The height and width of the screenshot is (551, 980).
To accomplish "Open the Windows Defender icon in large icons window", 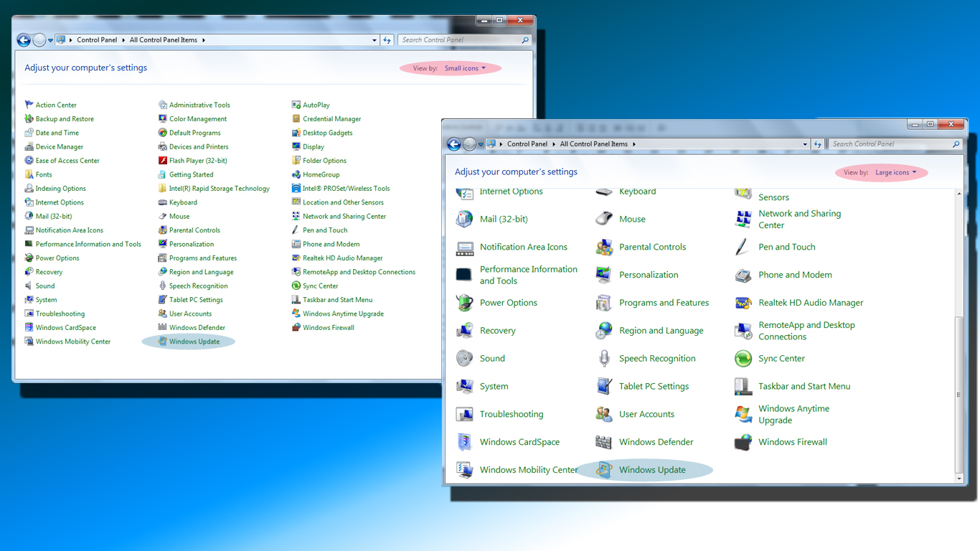I will pyautogui.click(x=604, y=442).
